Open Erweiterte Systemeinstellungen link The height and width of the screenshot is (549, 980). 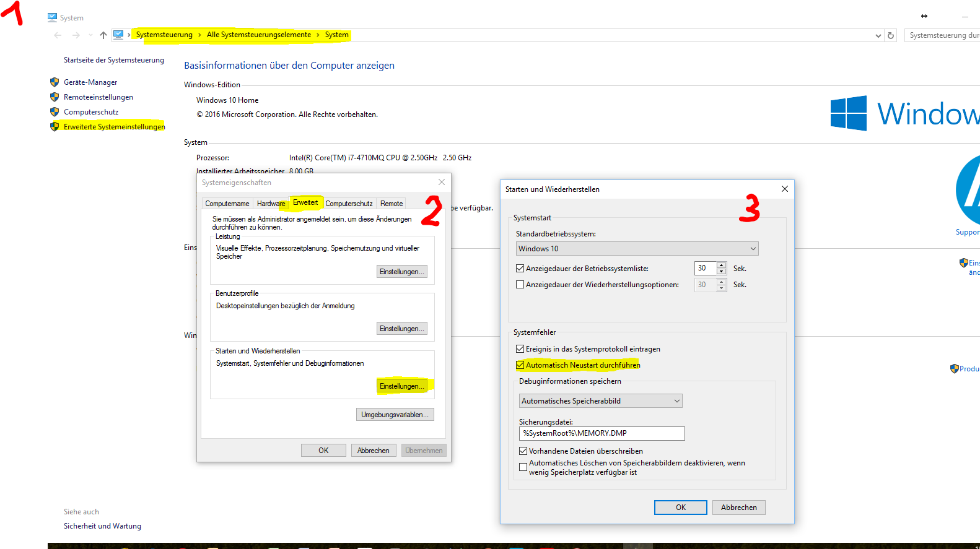tap(115, 127)
